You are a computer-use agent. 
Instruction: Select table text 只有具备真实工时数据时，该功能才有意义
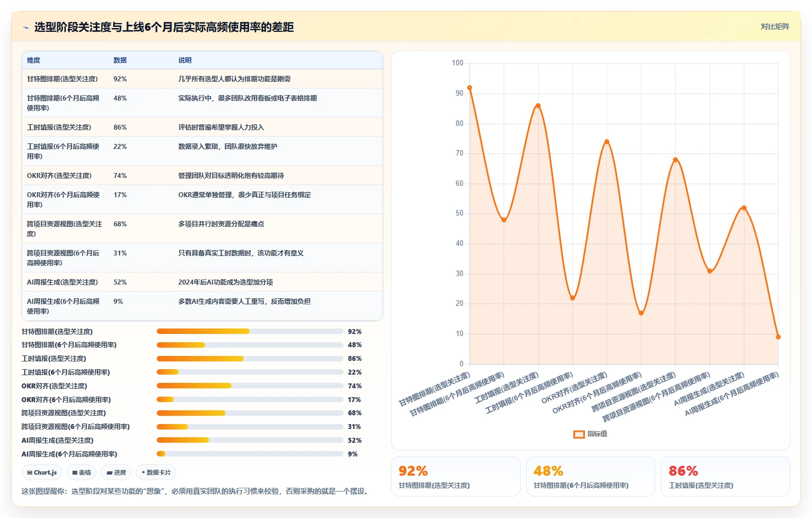[x=241, y=253]
